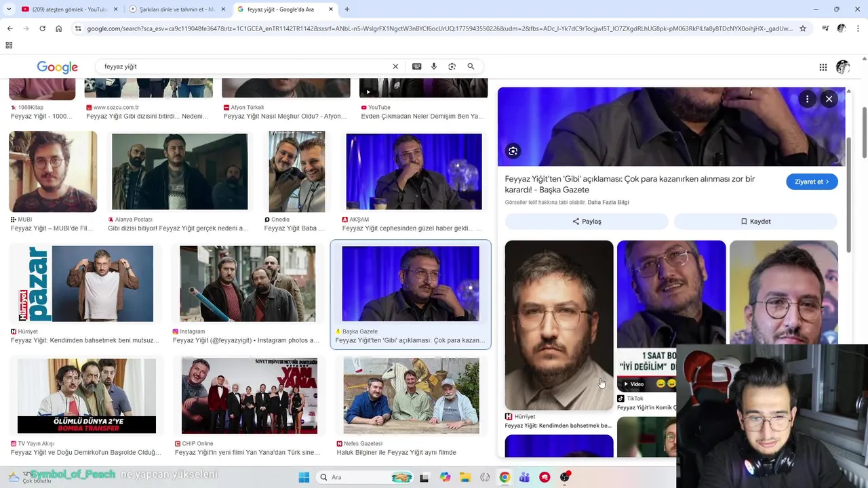Open the browser home page
The height and width of the screenshot is (488, 868).
coord(58,28)
